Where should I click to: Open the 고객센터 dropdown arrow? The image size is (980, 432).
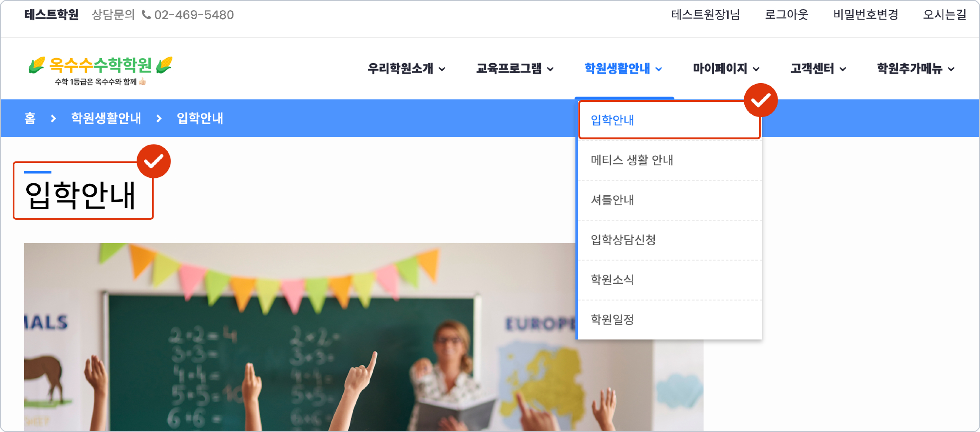(843, 69)
